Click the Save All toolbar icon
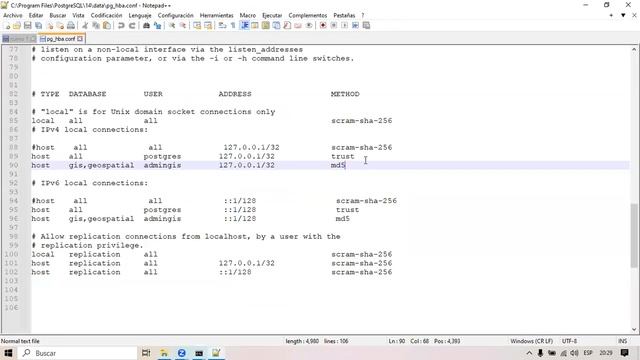Viewport: 640px width, 360px height. click(38, 26)
